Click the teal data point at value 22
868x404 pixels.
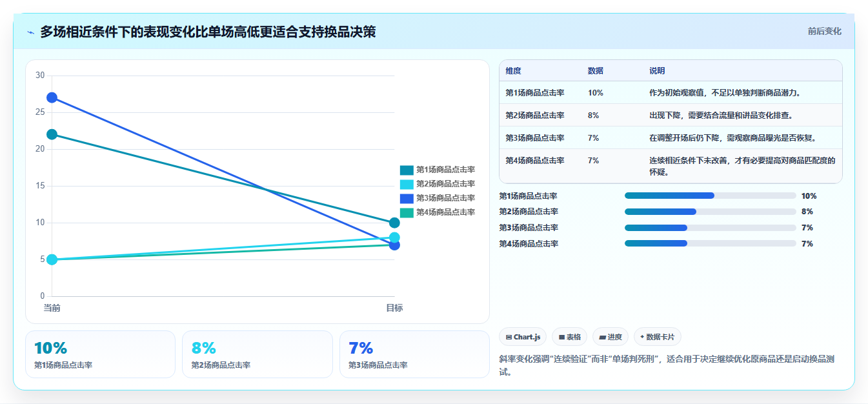coord(52,134)
